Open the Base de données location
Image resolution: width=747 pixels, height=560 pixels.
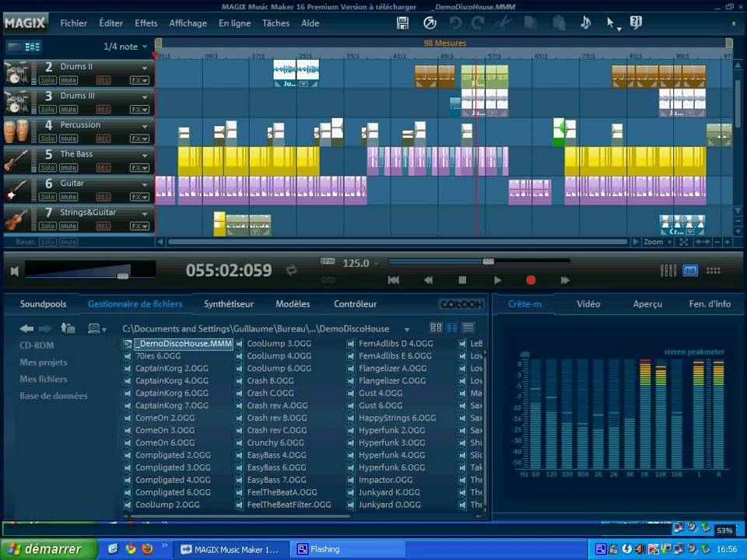tap(54, 396)
